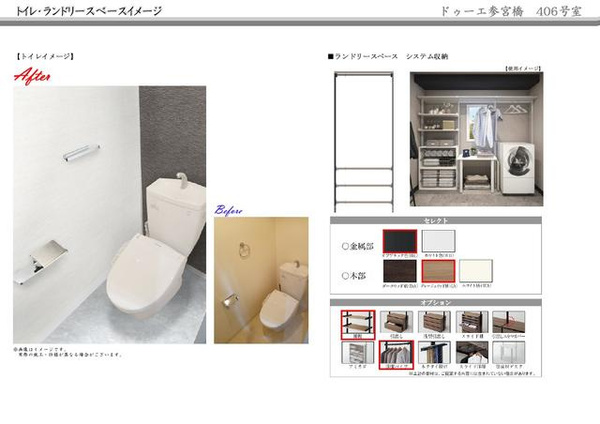Click the オプション section header bar
The image size is (600, 424).
click(x=436, y=302)
